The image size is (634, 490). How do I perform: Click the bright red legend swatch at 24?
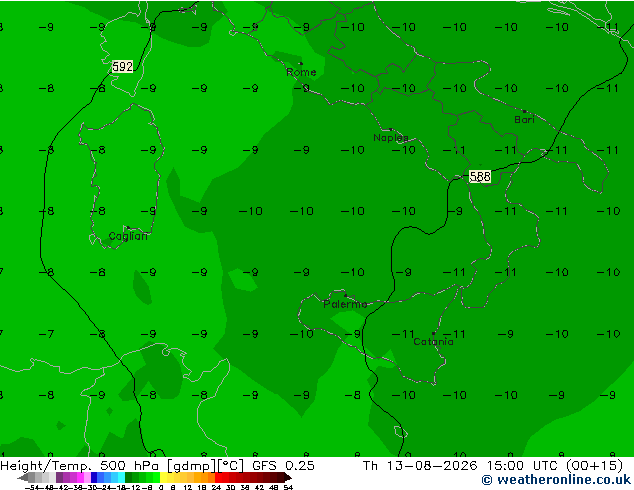(218, 477)
